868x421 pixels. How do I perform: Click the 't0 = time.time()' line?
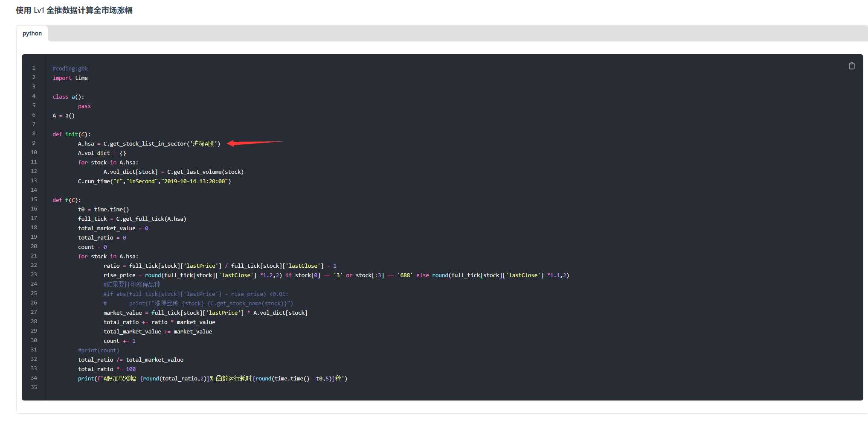(x=103, y=209)
